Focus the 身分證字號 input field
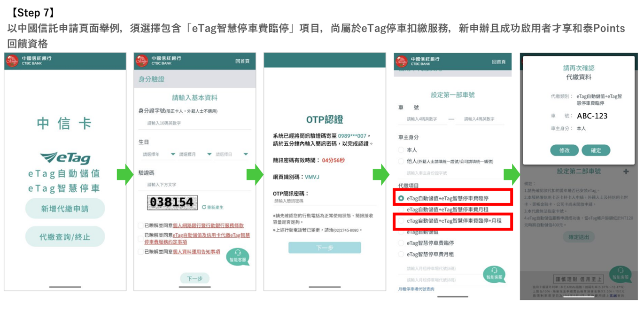This screenshot has width=644, height=311. coord(194,123)
